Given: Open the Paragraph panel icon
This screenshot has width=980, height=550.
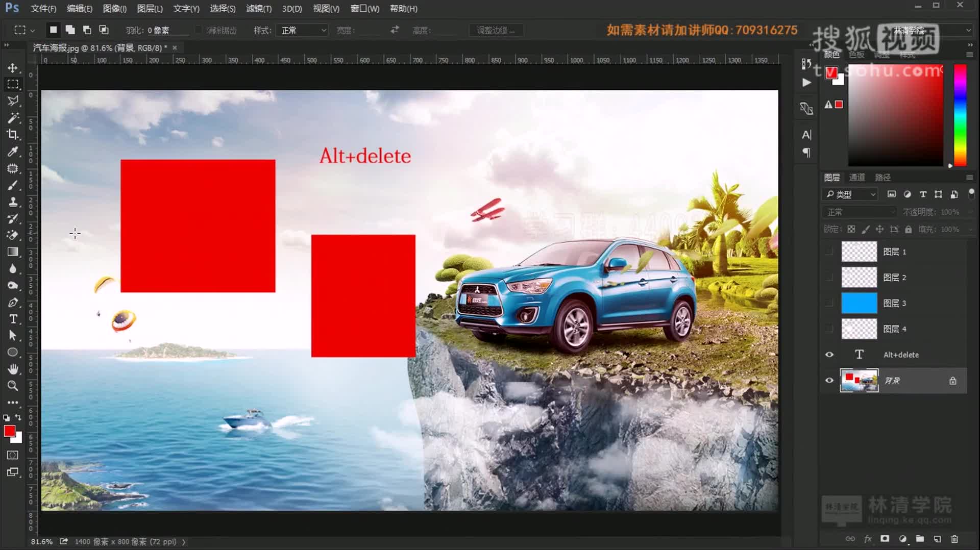Looking at the screenshot, I should (x=806, y=153).
